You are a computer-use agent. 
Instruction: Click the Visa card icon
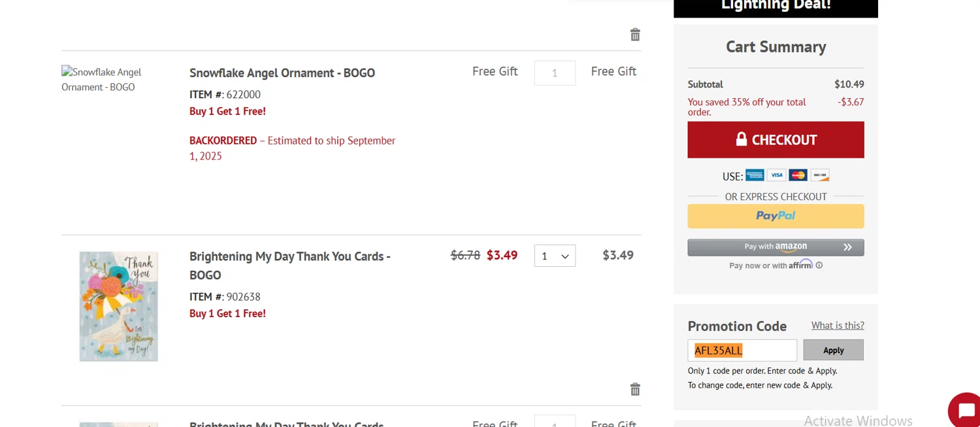click(x=776, y=175)
